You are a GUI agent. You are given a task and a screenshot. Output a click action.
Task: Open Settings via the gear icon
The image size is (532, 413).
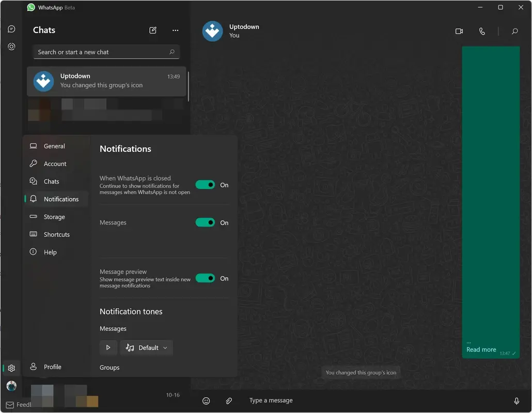tap(11, 368)
